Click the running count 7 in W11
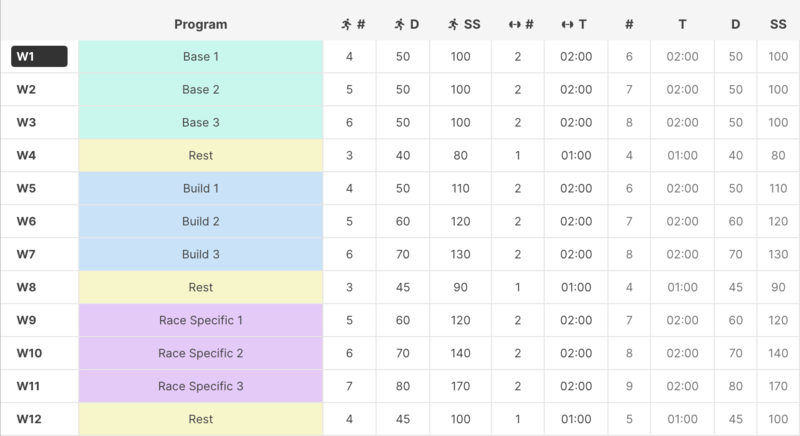The height and width of the screenshot is (436, 800). click(x=349, y=386)
